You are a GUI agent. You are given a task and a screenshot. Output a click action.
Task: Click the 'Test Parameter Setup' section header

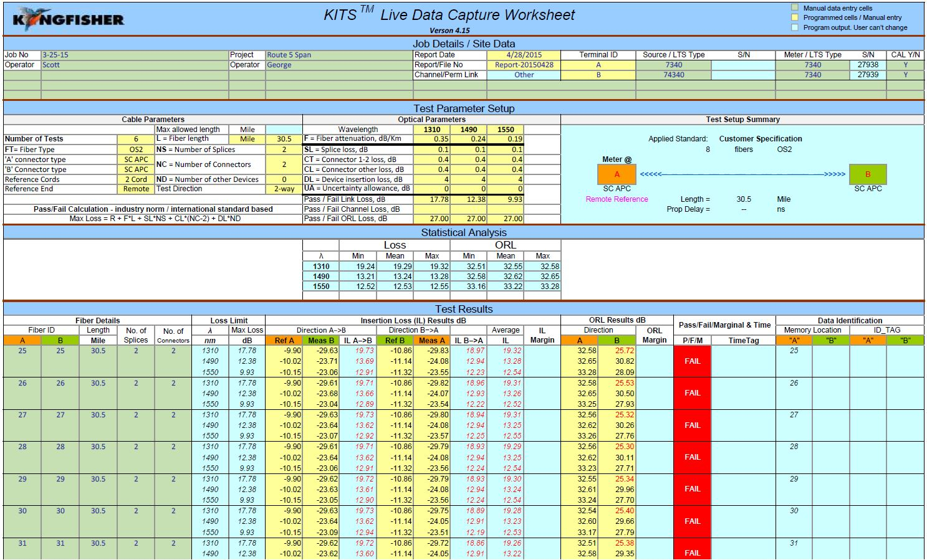[x=464, y=108]
